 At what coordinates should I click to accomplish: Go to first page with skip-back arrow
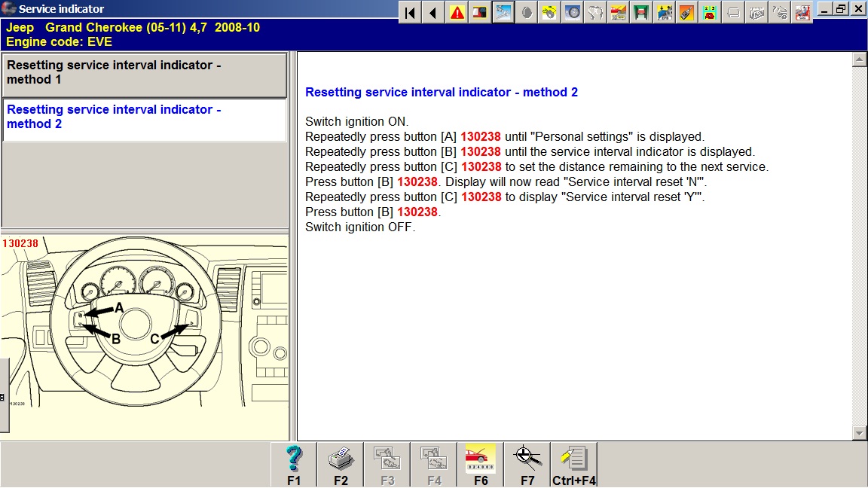point(410,13)
